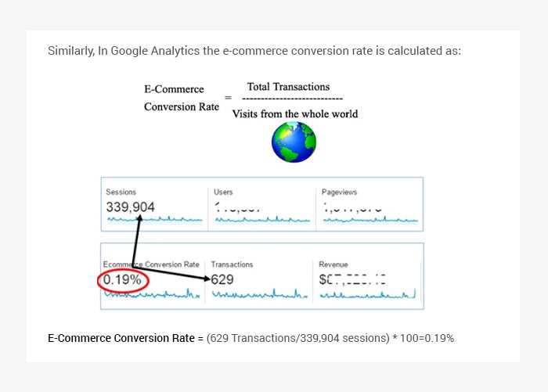Select the 339,904 sessions value
Screen dimensions: 548x392
click(130, 207)
